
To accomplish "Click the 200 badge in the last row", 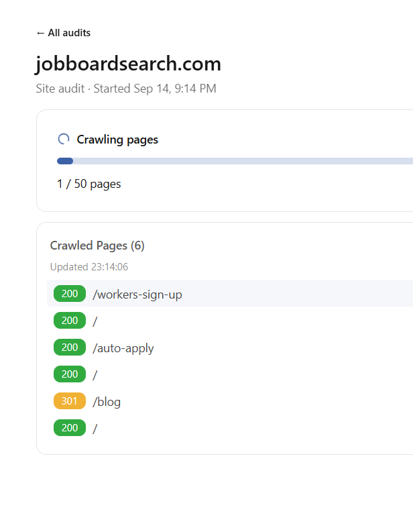I will [x=70, y=428].
